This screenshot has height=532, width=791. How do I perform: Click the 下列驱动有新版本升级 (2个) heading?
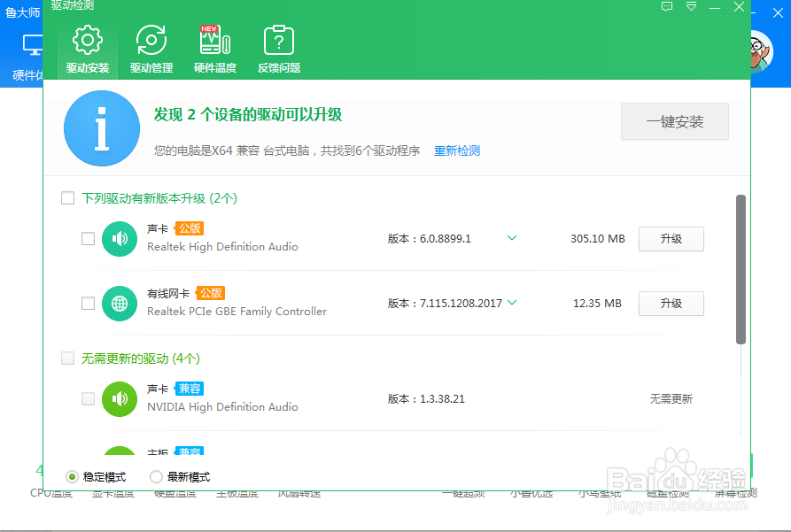[159, 198]
